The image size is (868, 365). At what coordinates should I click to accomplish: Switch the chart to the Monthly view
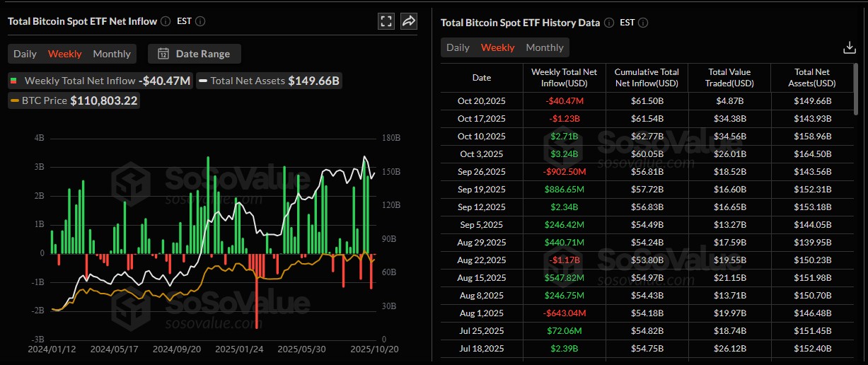(112, 54)
